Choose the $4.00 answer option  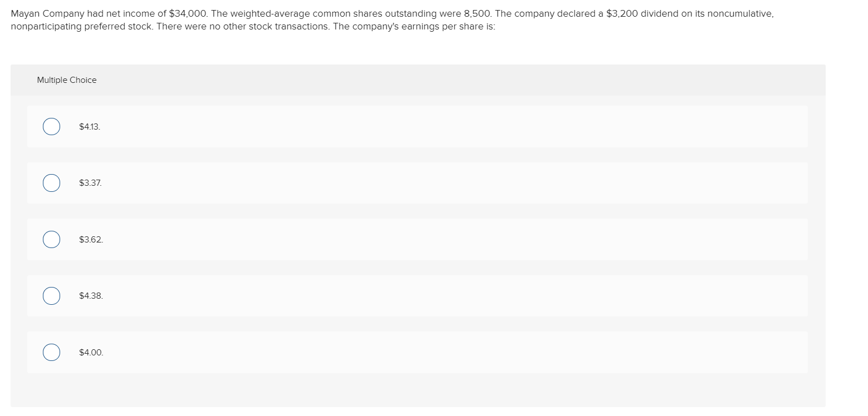(x=91, y=352)
